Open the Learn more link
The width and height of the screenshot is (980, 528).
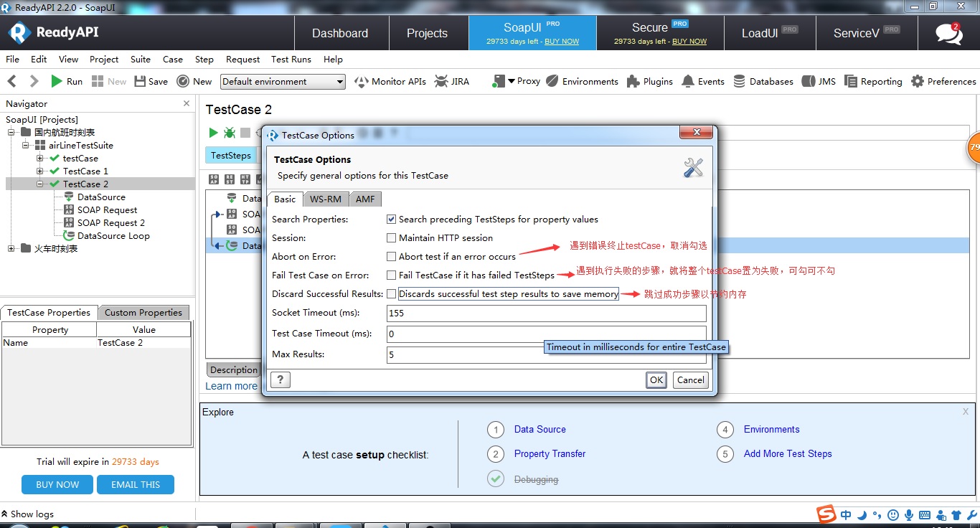point(231,386)
